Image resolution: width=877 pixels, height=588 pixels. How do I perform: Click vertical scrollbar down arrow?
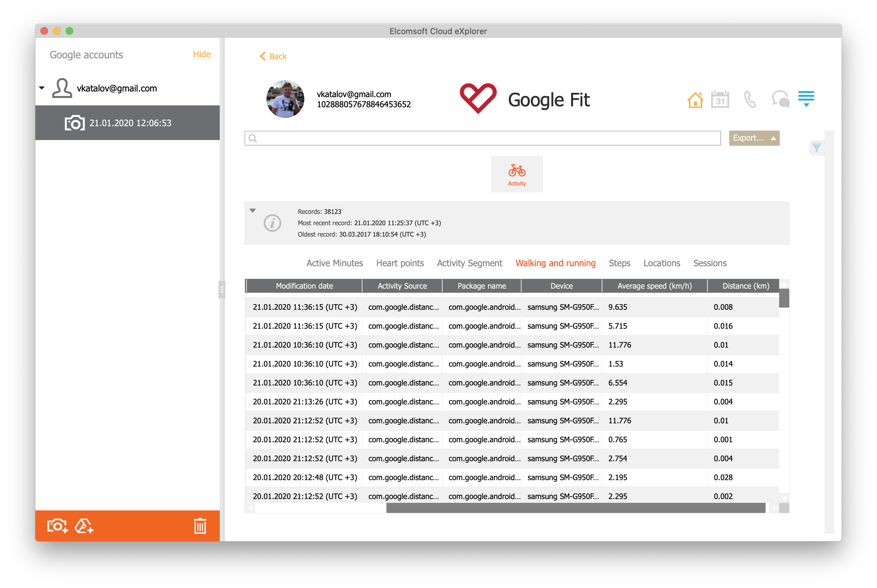(x=784, y=498)
